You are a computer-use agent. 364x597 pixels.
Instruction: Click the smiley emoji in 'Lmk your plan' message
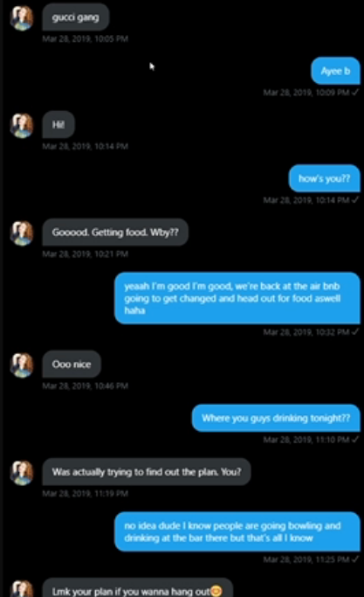coord(216,591)
